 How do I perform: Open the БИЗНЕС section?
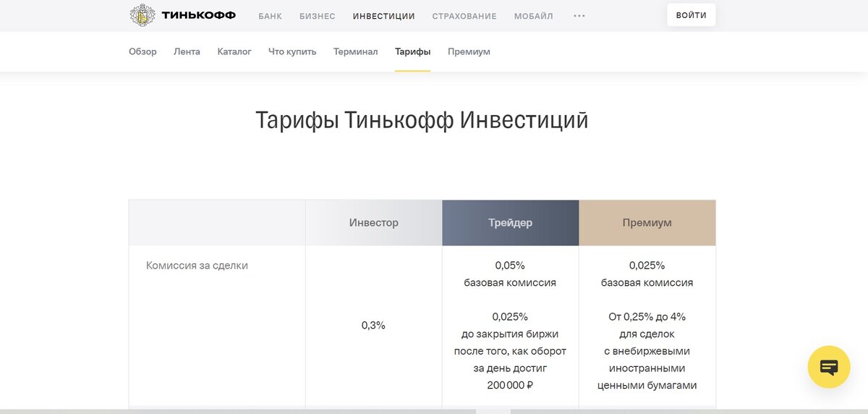click(318, 16)
